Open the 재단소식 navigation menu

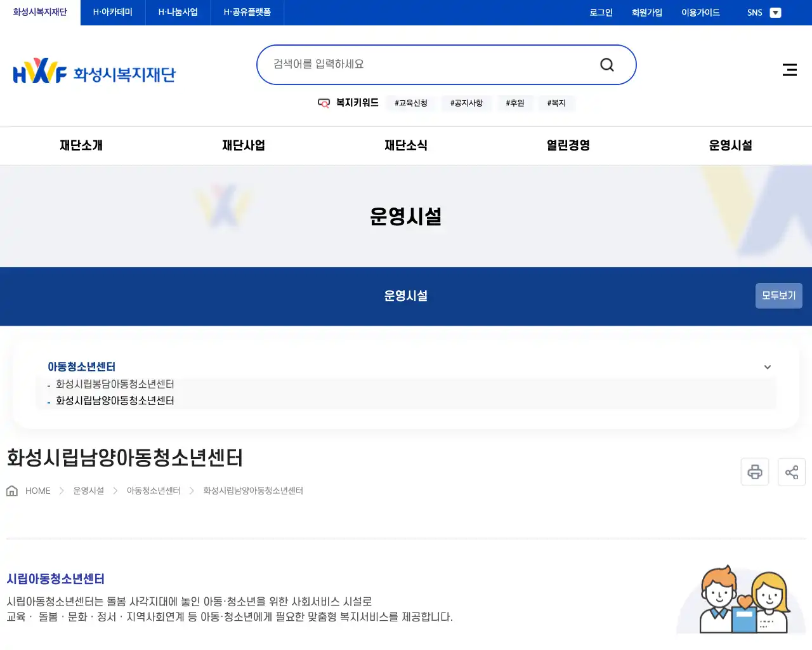tap(407, 145)
